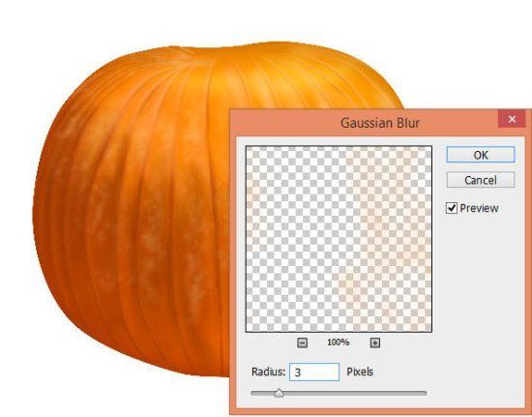Toggle the Preview checkbox
This screenshot has width=532, height=417.
pyautogui.click(x=452, y=208)
